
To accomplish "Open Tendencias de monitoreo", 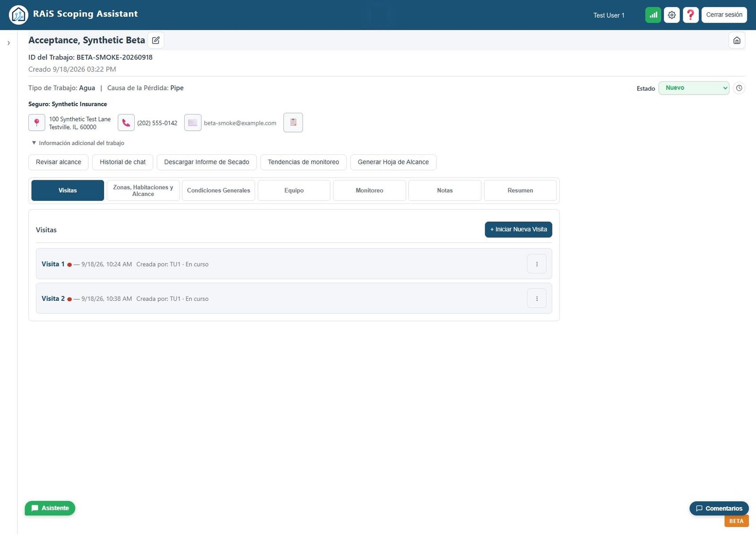I will tap(303, 162).
